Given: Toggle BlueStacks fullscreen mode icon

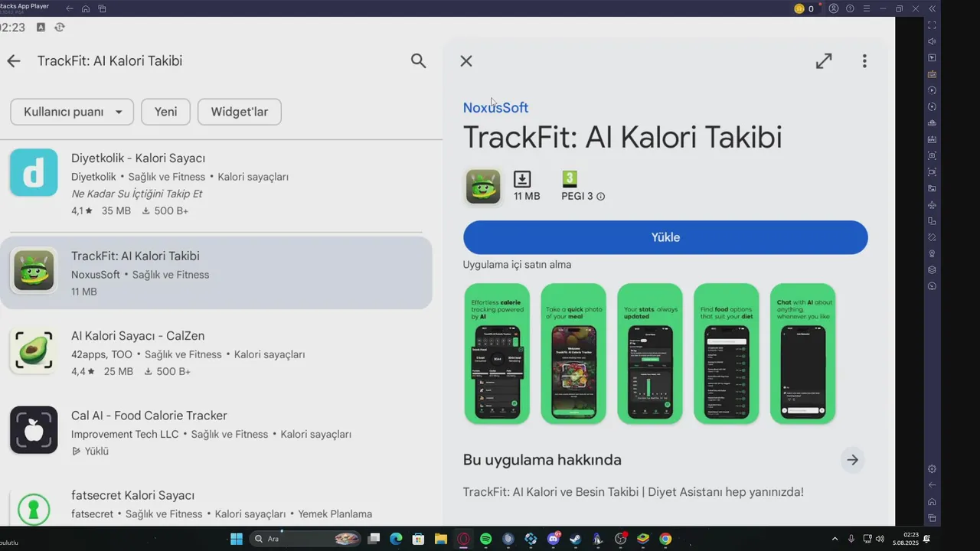Looking at the screenshot, I should (x=932, y=25).
